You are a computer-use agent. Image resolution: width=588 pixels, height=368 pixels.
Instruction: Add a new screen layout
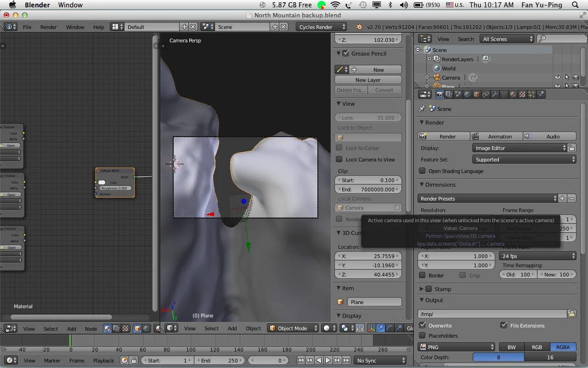point(184,27)
